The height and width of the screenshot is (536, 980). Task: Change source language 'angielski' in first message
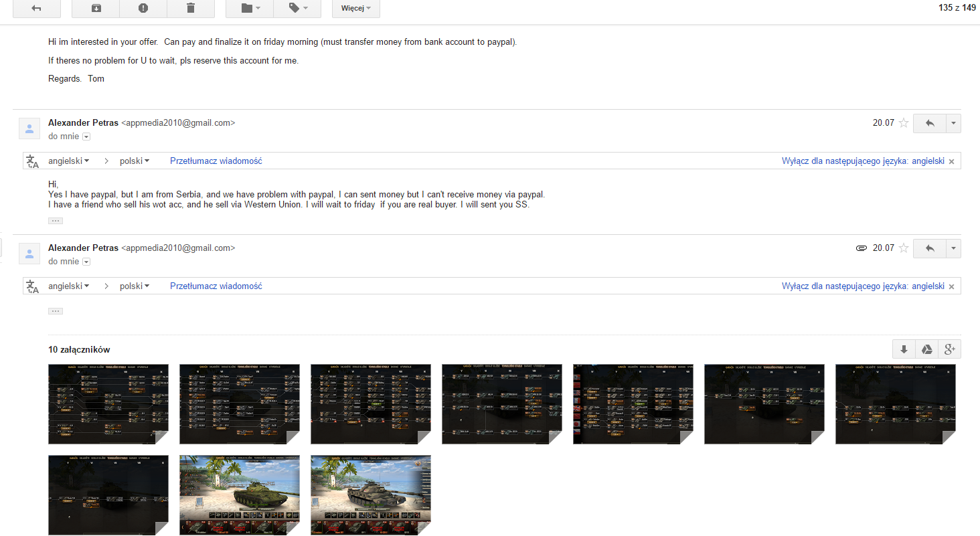[69, 161]
